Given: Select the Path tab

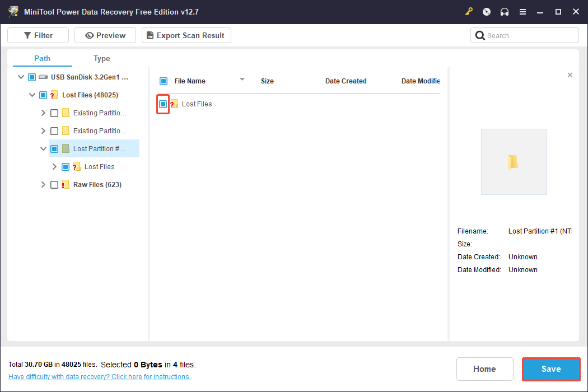Looking at the screenshot, I should (x=41, y=58).
